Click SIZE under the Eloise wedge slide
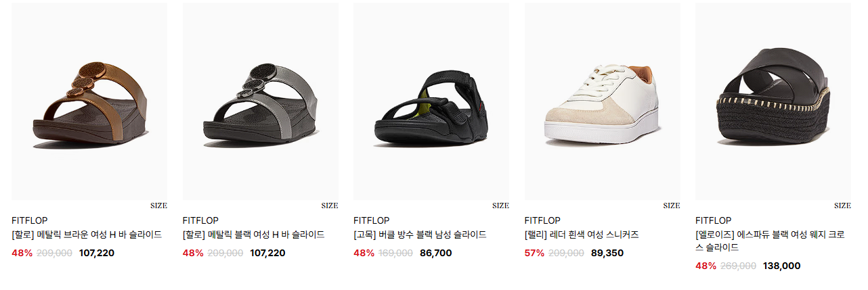Viewport: 868px width, 290px height. pyautogui.click(x=842, y=206)
